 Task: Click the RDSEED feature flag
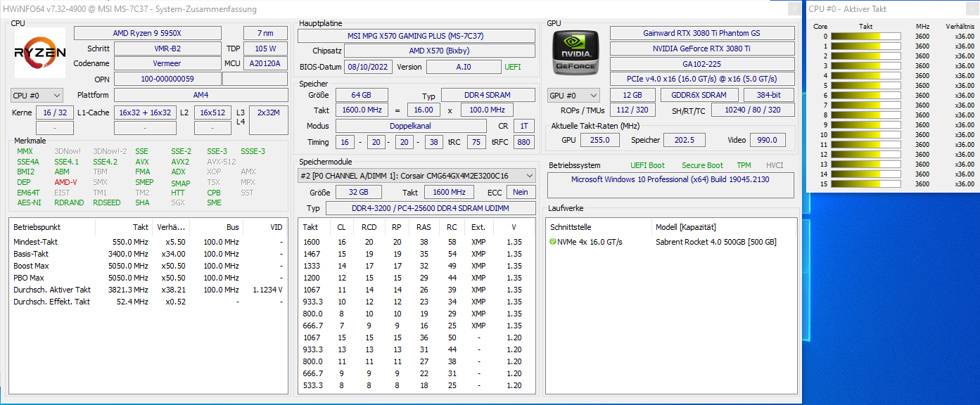[106, 202]
